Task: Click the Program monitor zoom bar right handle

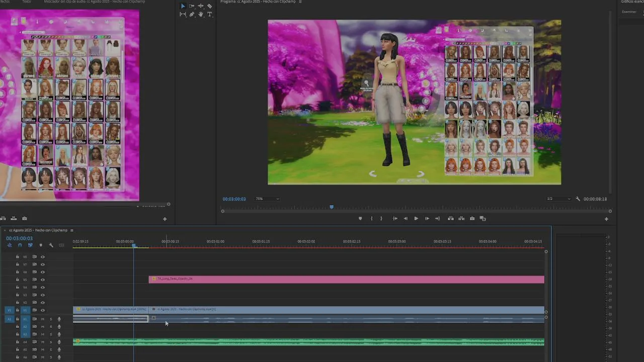Action: pyautogui.click(x=610, y=211)
